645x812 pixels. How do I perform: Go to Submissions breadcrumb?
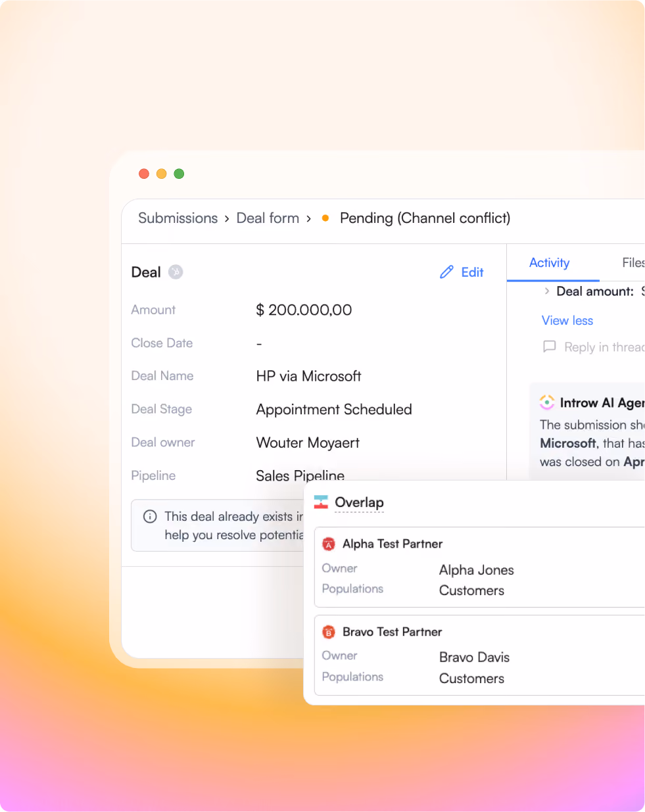178,218
